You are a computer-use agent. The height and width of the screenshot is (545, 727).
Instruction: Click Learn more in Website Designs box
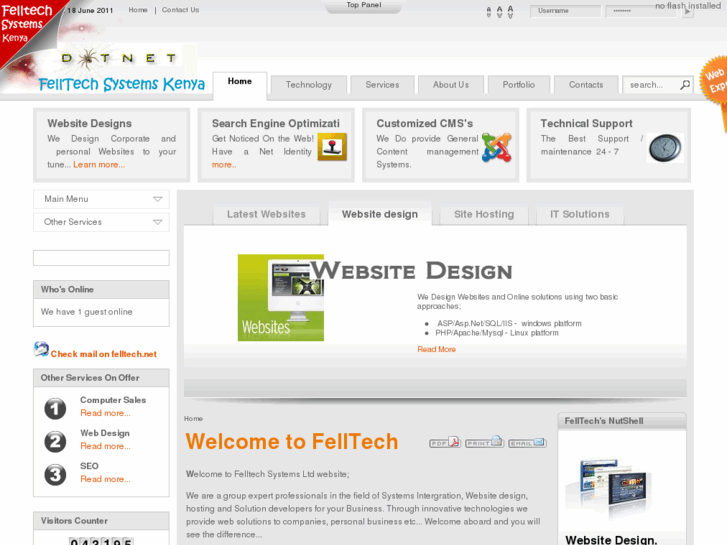[99, 165]
